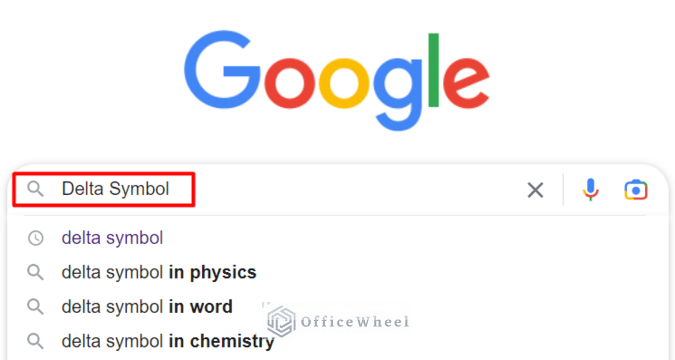Choose 'delta symbol in physics' suggestion

(159, 272)
